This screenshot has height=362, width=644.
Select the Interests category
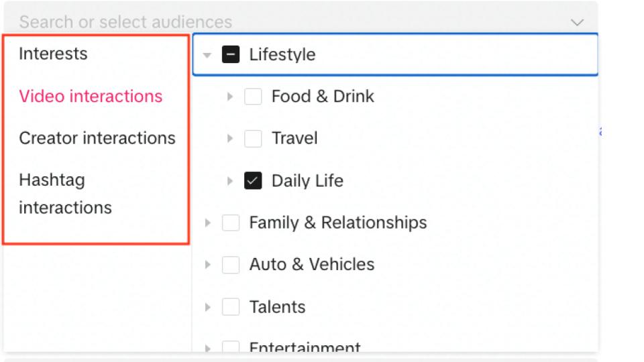(x=53, y=54)
